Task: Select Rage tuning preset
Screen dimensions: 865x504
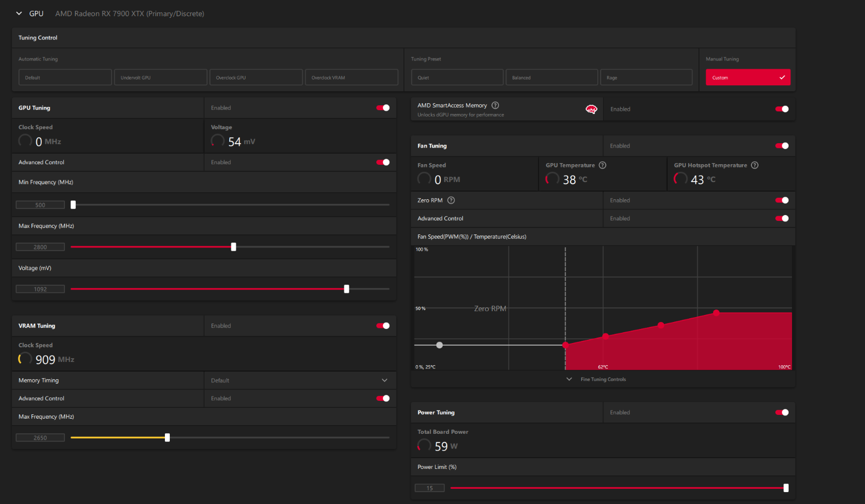Action: click(x=646, y=77)
